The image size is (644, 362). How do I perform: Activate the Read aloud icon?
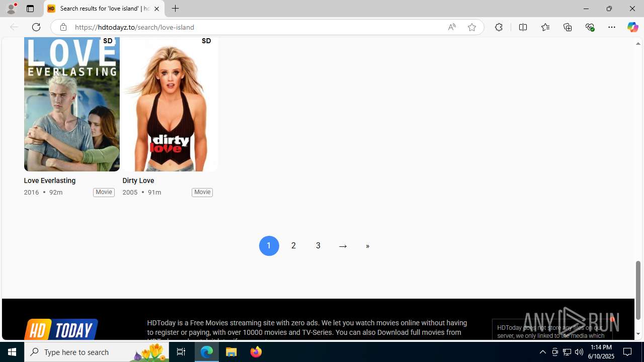[x=452, y=27]
